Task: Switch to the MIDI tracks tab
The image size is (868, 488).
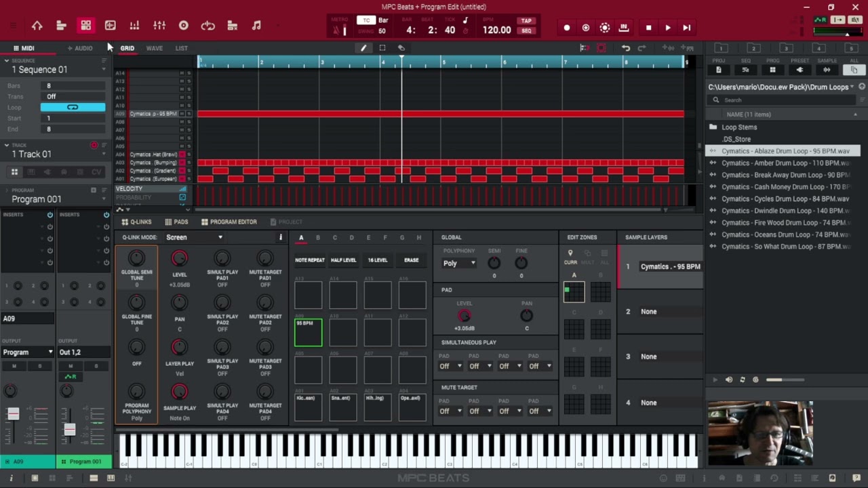Action: coord(24,48)
